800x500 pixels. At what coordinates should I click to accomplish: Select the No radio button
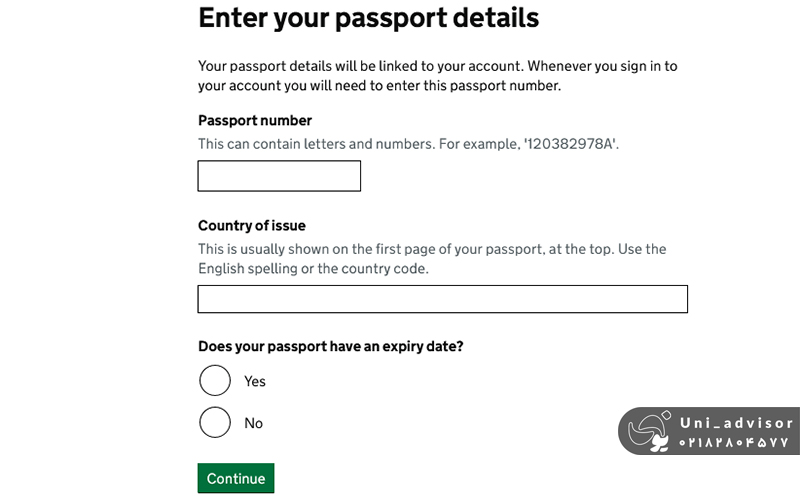click(215, 422)
